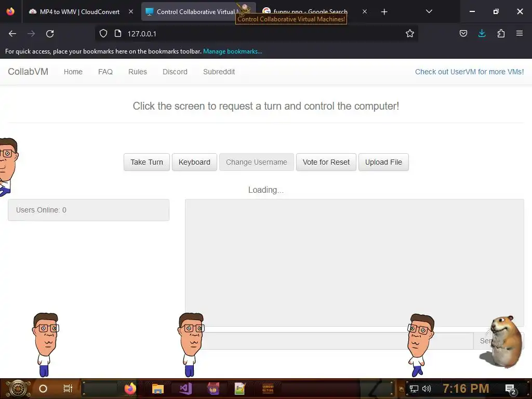This screenshot has height=399, width=532.
Task: Open the Pocket save icon
Action: (463, 33)
